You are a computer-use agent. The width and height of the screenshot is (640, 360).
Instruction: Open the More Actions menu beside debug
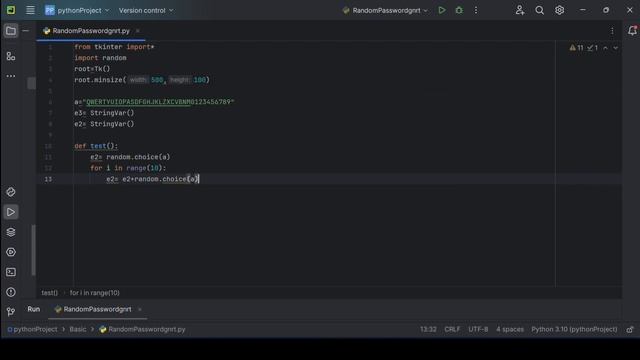(476, 10)
